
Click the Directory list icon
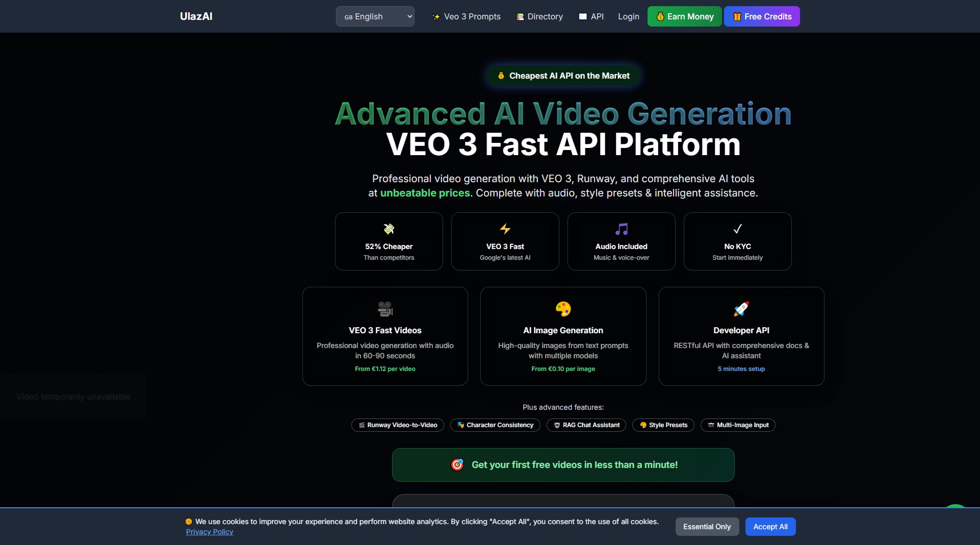tap(520, 16)
